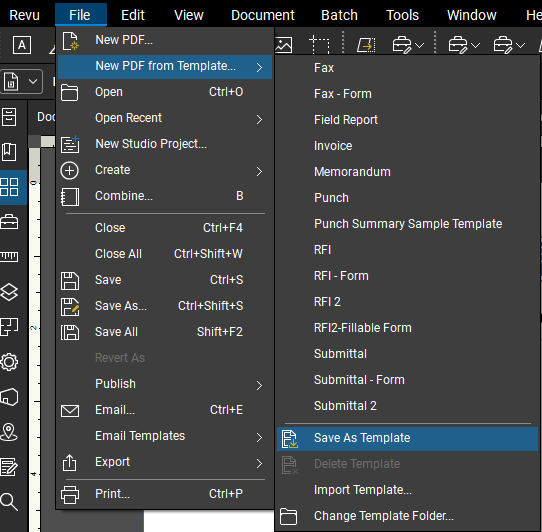The width and height of the screenshot is (542, 532).
Task: Open the Properties gear panel icon
Action: coord(9,362)
